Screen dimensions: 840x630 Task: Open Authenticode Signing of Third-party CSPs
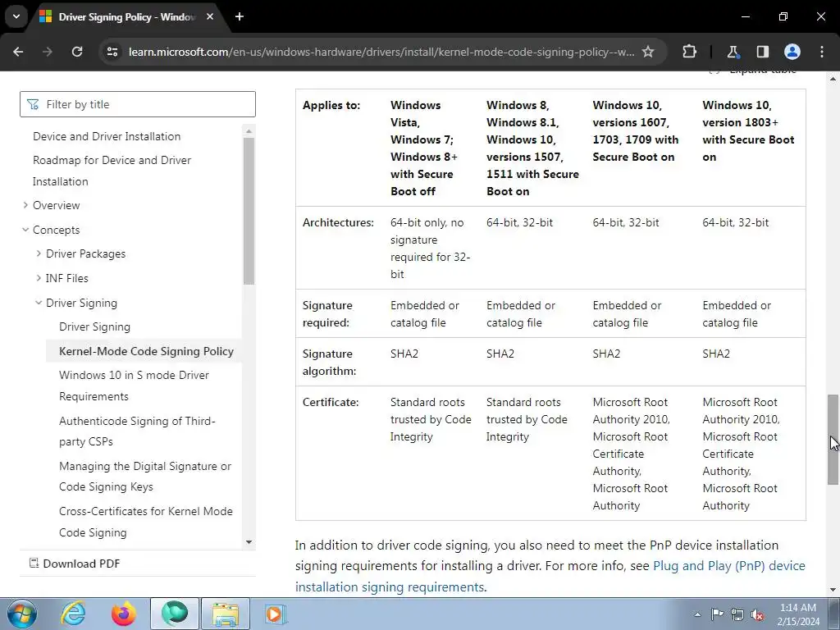pyautogui.click(x=137, y=431)
